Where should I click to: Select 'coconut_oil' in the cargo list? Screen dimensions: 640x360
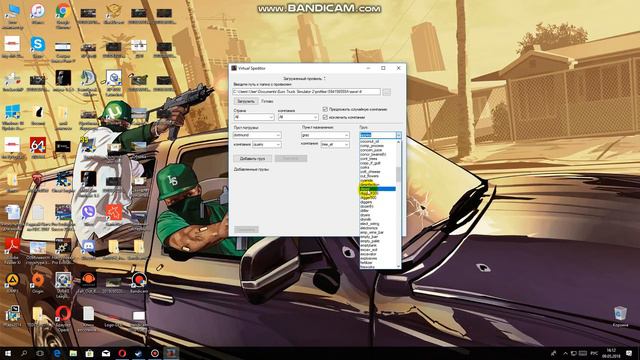point(378,142)
